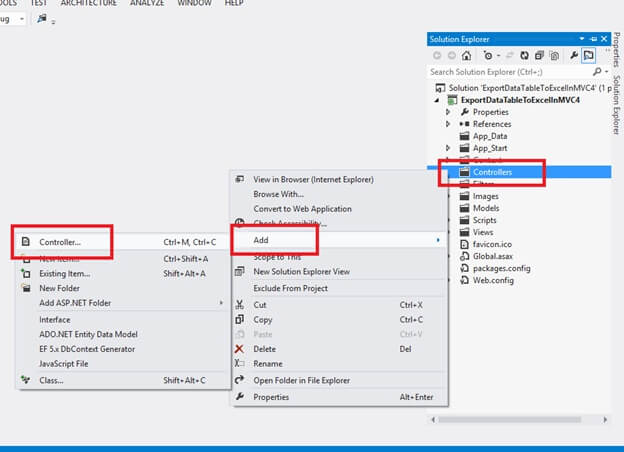Open the Add submenu in context menu

coord(339,240)
